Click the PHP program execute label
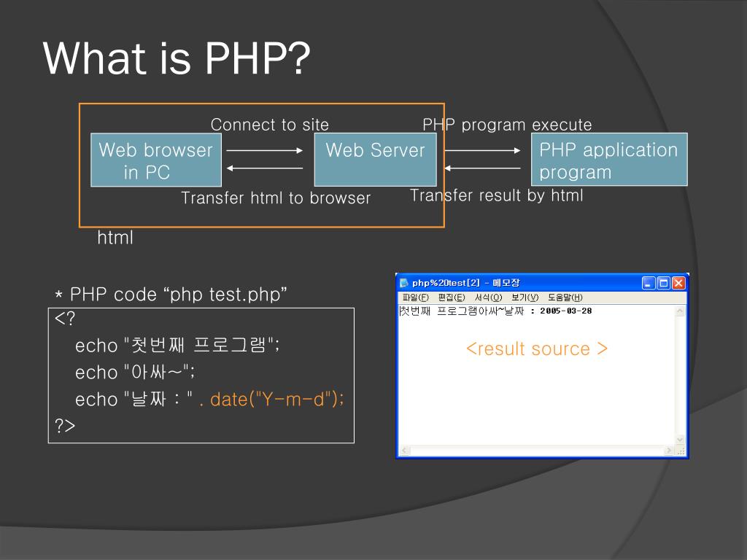 [x=507, y=125]
